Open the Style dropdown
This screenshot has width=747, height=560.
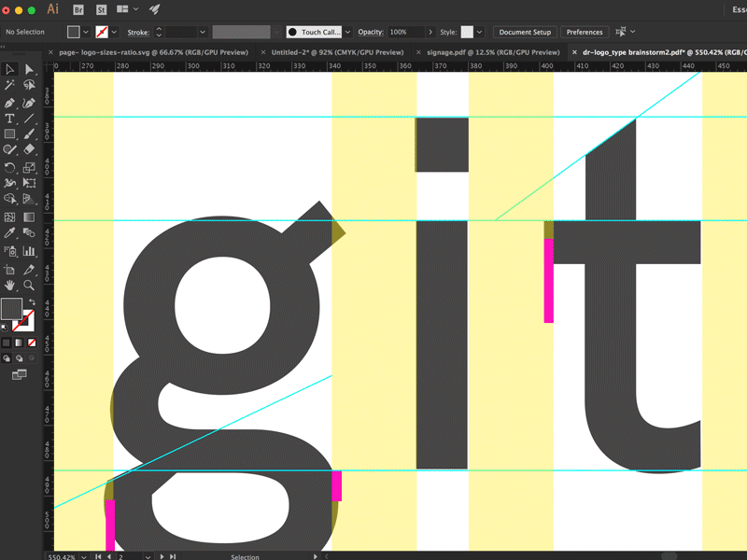point(478,32)
